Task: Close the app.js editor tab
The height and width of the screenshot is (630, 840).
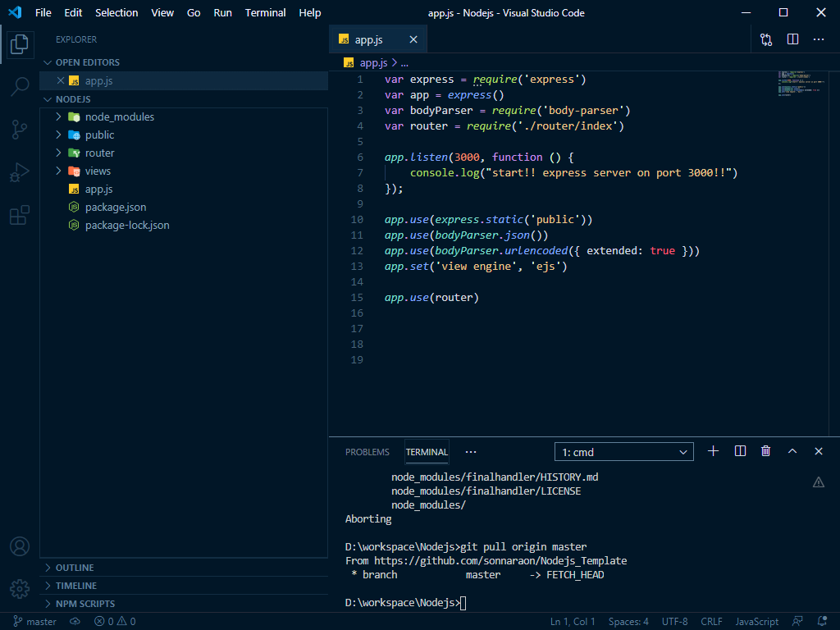Action: click(x=413, y=39)
